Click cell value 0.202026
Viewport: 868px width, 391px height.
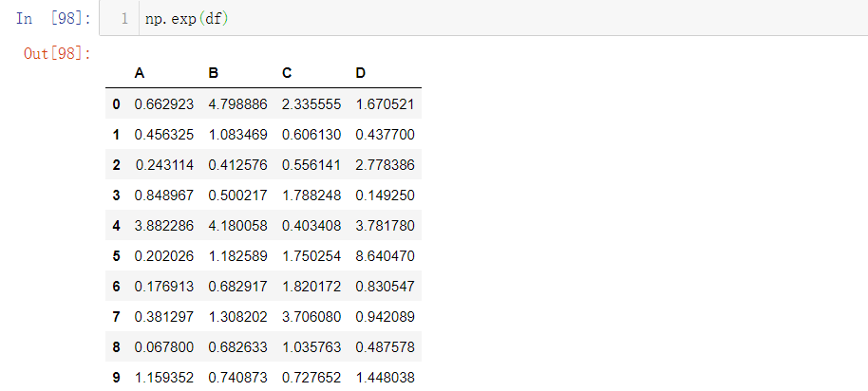click(x=164, y=256)
